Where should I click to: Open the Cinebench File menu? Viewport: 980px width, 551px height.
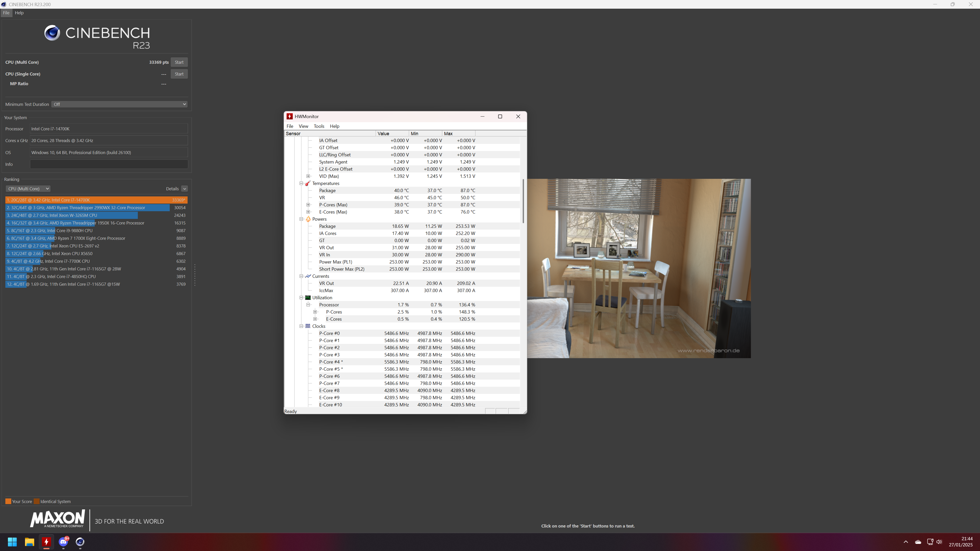point(6,12)
